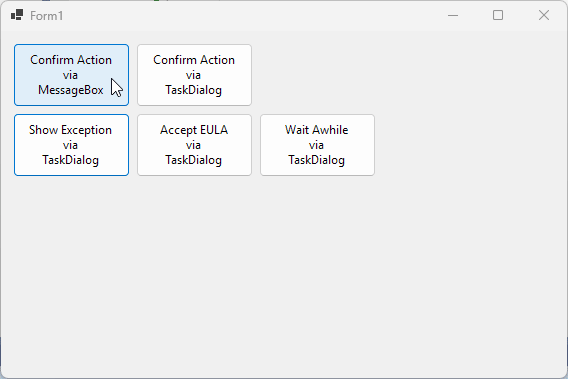Image resolution: width=568 pixels, height=379 pixels.
Task: Click Confirm Action via MessageBox button
Action: [x=71, y=75]
